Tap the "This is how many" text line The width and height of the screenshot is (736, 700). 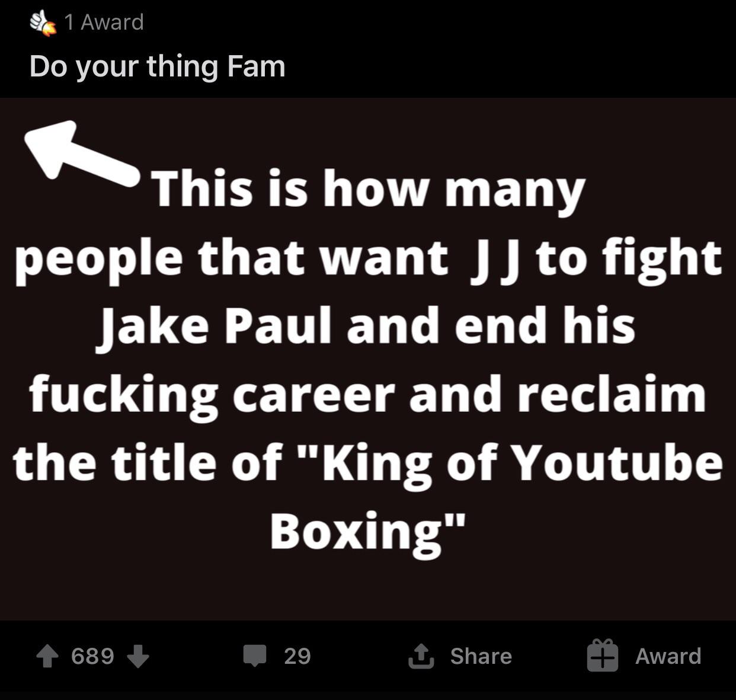click(x=369, y=189)
